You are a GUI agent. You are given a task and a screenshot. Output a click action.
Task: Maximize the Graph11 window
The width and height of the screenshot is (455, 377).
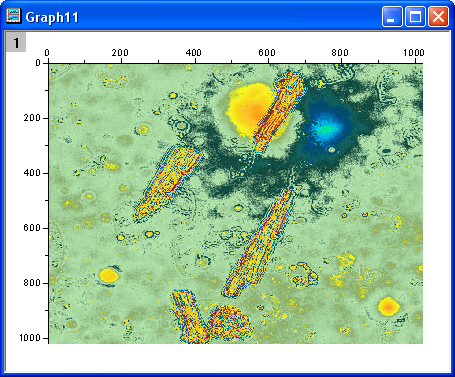pos(415,16)
